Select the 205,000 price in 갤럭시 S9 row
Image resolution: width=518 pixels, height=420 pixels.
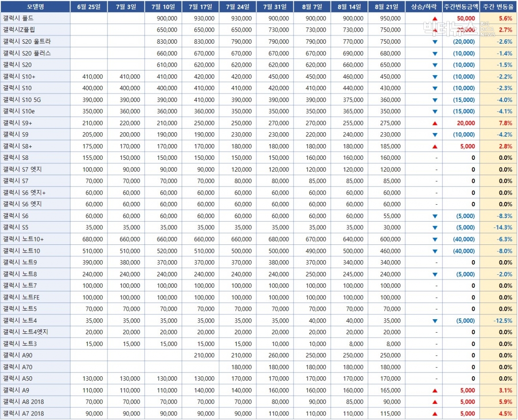[x=93, y=135]
